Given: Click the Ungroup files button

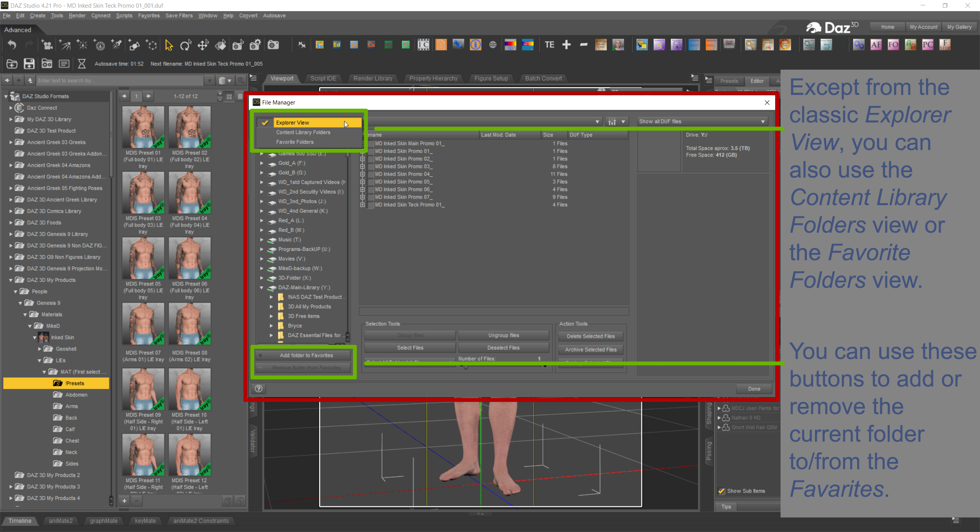Looking at the screenshot, I should click(x=504, y=335).
